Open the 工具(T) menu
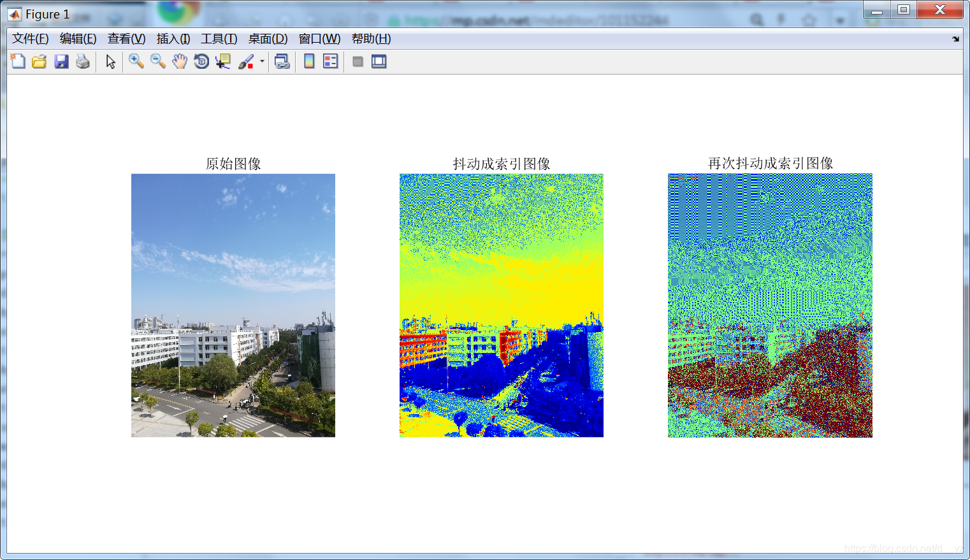 pyautogui.click(x=219, y=39)
